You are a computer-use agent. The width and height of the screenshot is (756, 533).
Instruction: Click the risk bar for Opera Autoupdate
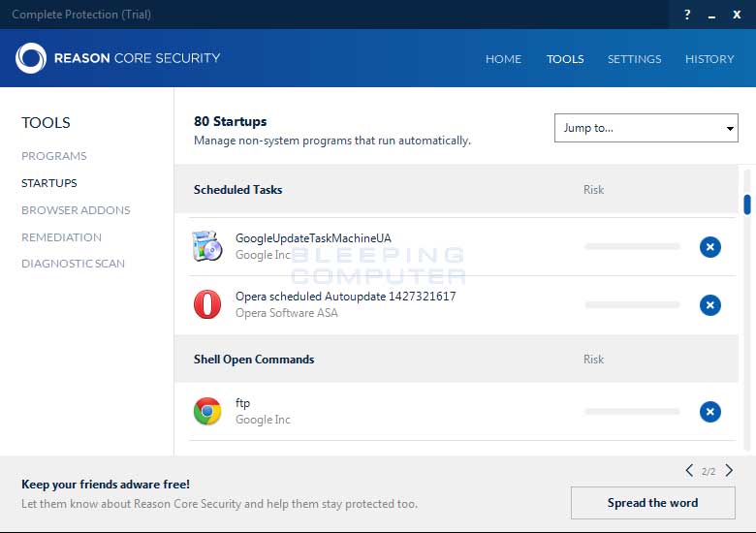(x=632, y=305)
